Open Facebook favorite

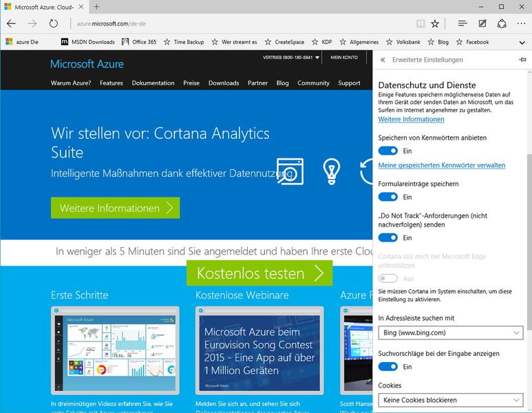pos(472,42)
